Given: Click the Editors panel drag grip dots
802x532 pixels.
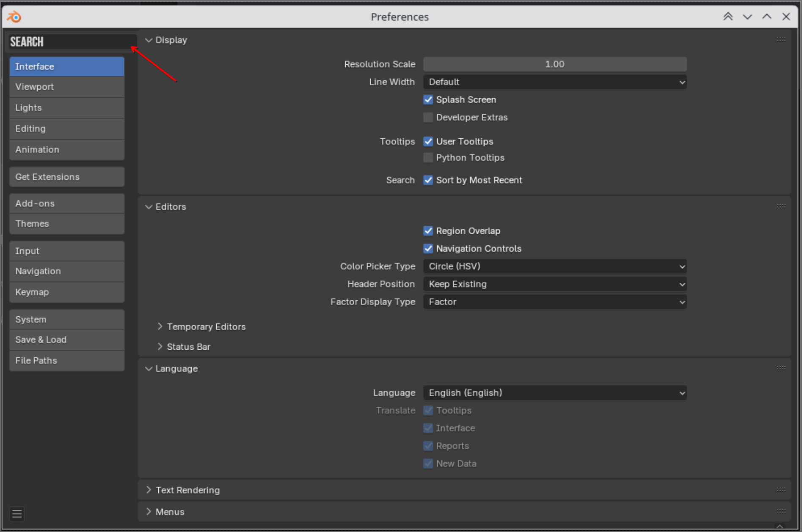Looking at the screenshot, I should click(x=781, y=206).
